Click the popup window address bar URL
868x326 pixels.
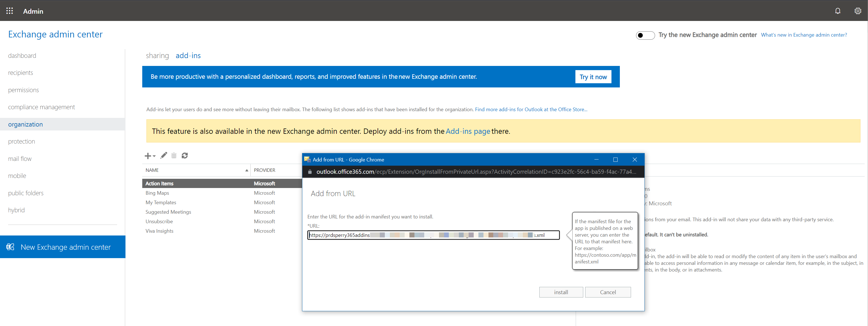(476, 172)
